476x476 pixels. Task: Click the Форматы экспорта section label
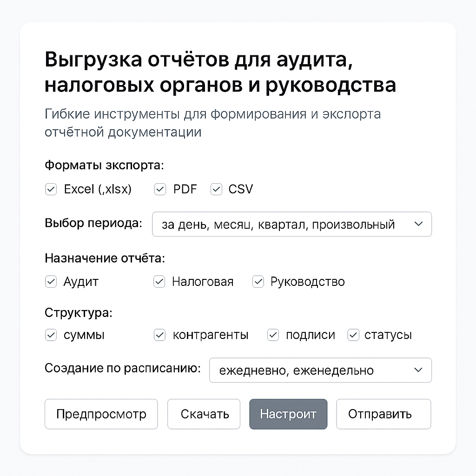(104, 165)
